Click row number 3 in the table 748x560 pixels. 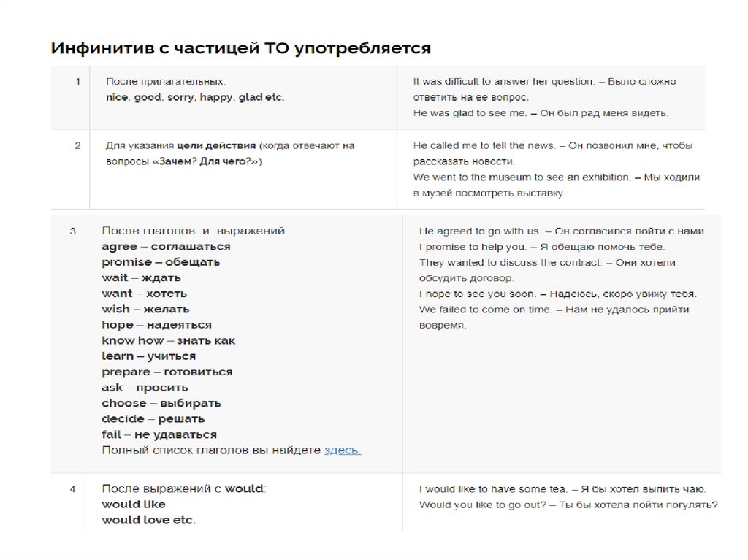(72, 231)
